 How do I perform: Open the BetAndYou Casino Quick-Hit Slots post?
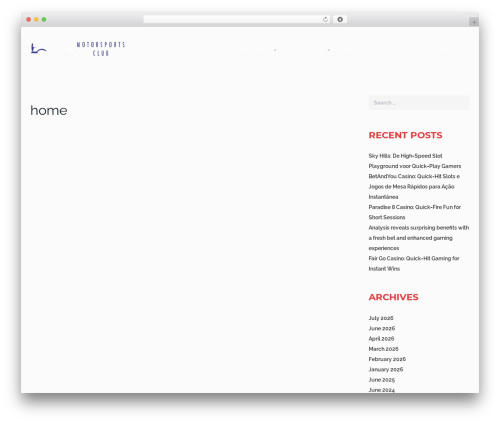tap(414, 186)
